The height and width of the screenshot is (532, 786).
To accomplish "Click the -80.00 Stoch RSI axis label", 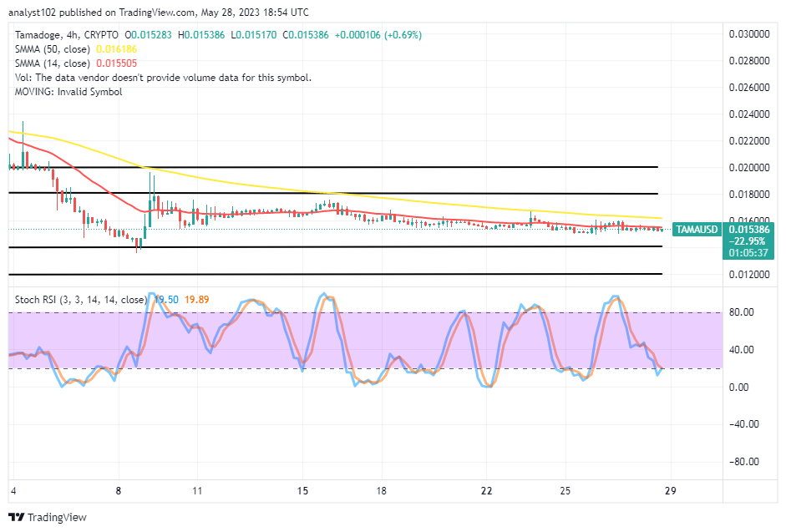I will click(743, 462).
